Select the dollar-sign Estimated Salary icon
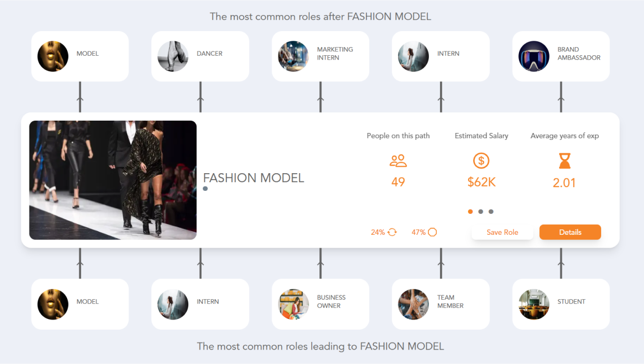Viewport: 644px width, 364px height. [481, 160]
